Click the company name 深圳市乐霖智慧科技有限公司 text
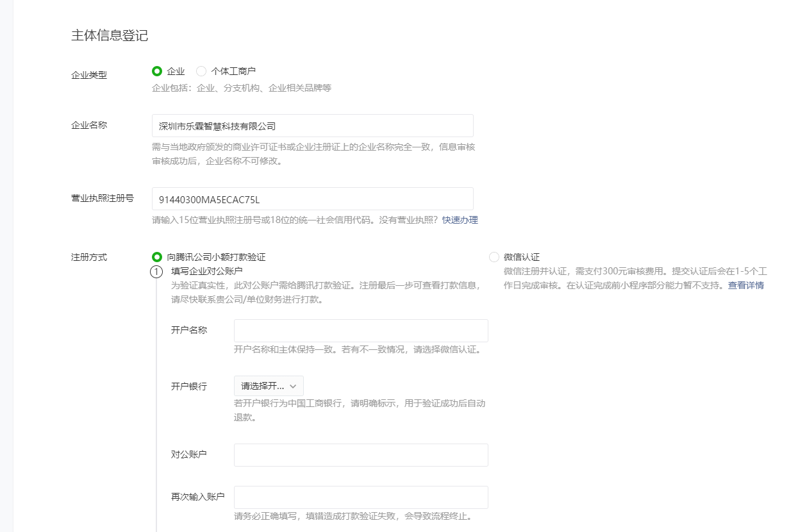 (215, 126)
